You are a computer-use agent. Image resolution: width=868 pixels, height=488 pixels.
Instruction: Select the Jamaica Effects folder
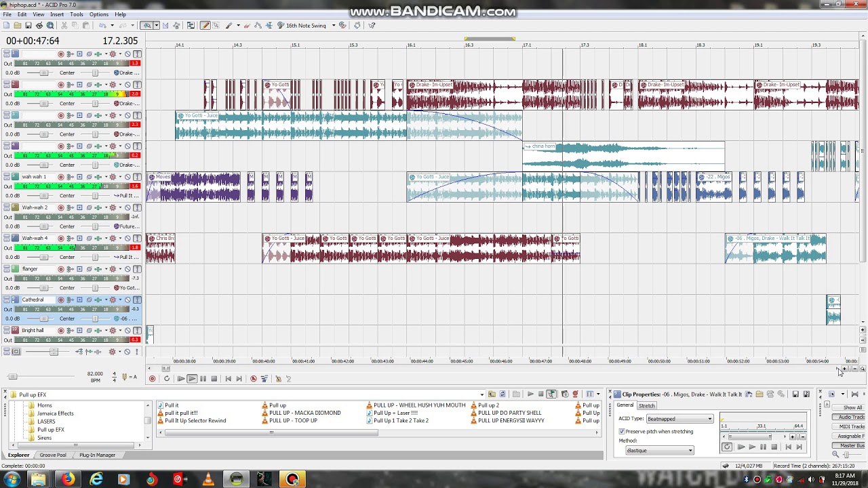56,413
